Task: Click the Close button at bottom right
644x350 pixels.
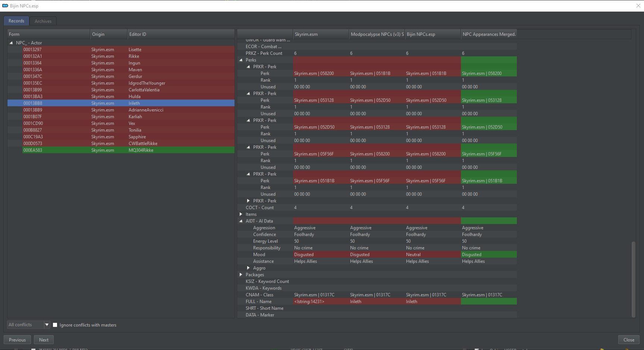Action: pyautogui.click(x=629, y=340)
